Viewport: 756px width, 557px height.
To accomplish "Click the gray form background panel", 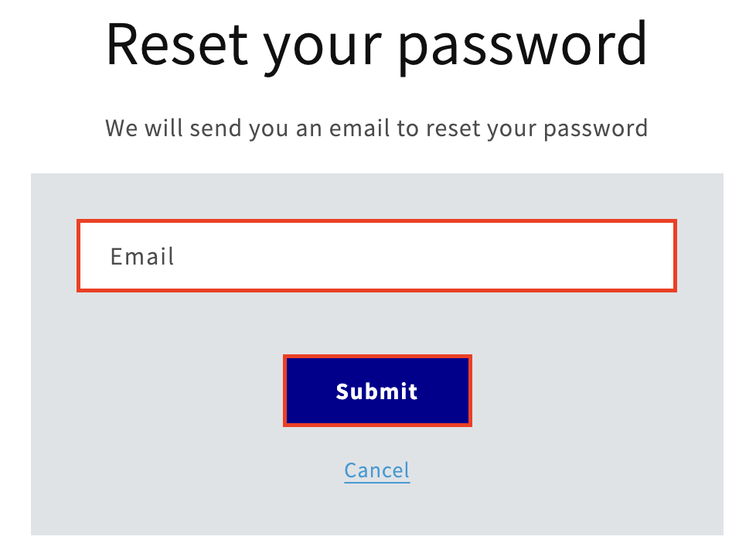I will click(155, 503).
